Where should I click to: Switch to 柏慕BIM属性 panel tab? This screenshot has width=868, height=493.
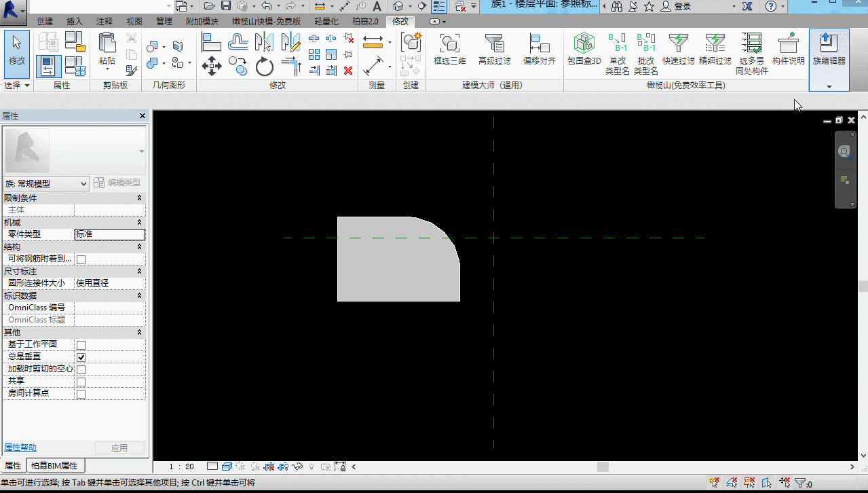(55, 466)
